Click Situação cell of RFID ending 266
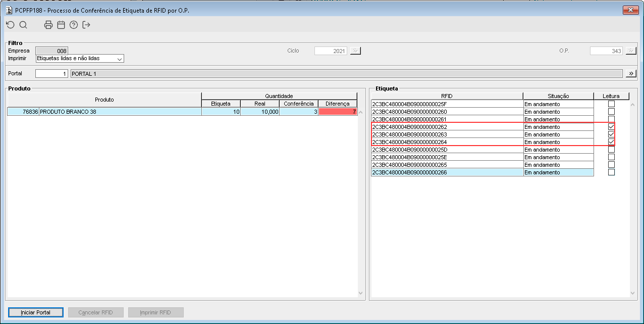Screen dimensions: 644x324 pyautogui.click(x=558, y=172)
